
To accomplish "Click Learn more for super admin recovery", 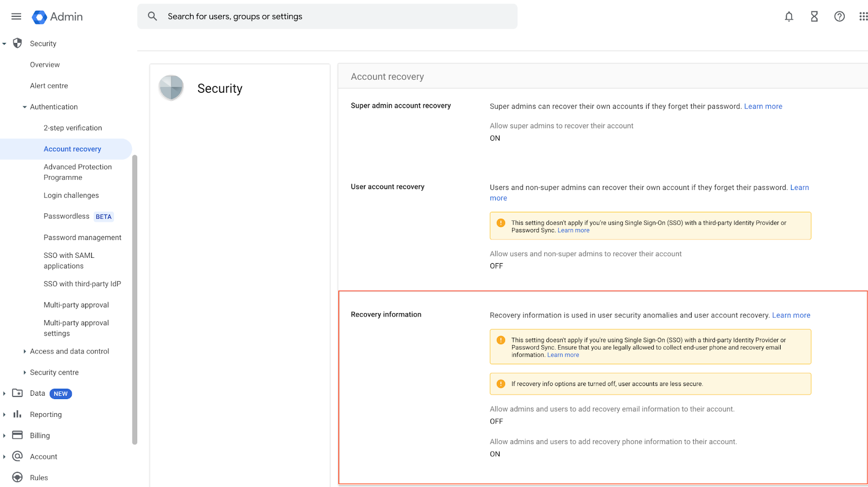I will 763,106.
